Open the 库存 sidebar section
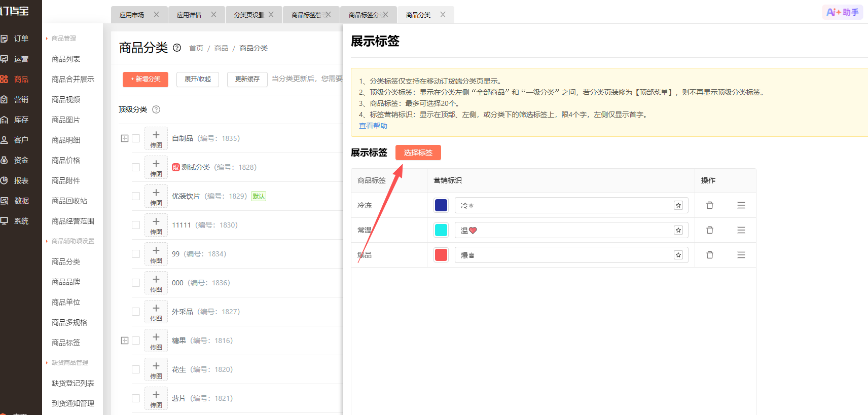This screenshot has height=415, width=868. pos(15,120)
